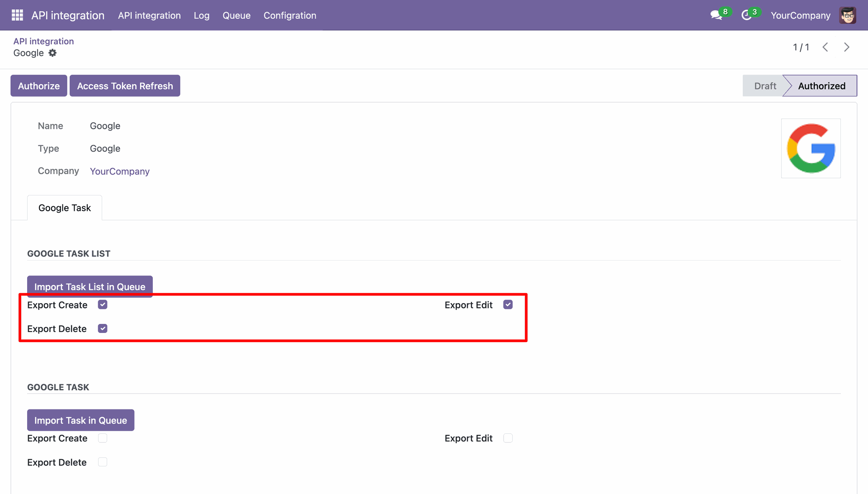The image size is (868, 494).
Task: Uncheck Export Delete under Google Task List
Action: point(103,328)
